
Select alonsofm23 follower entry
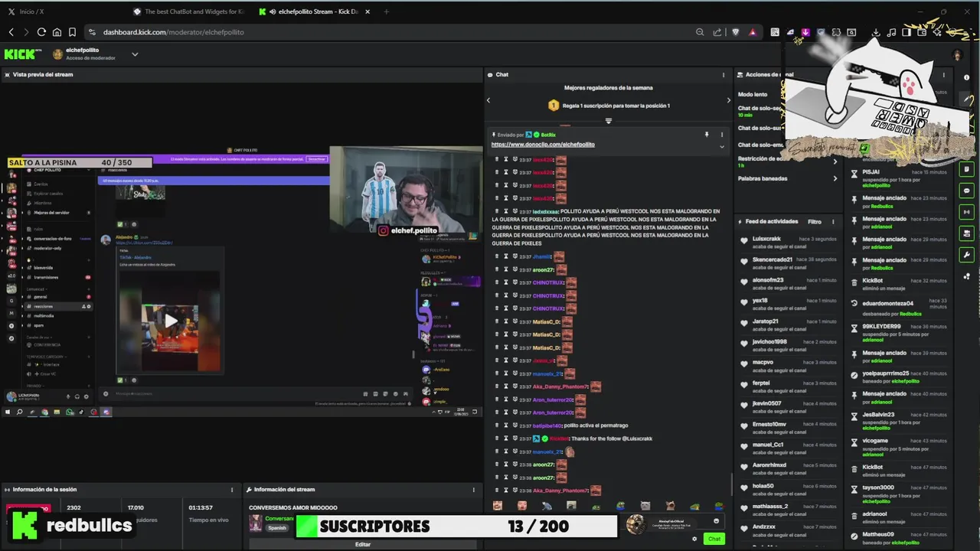pyautogui.click(x=787, y=284)
